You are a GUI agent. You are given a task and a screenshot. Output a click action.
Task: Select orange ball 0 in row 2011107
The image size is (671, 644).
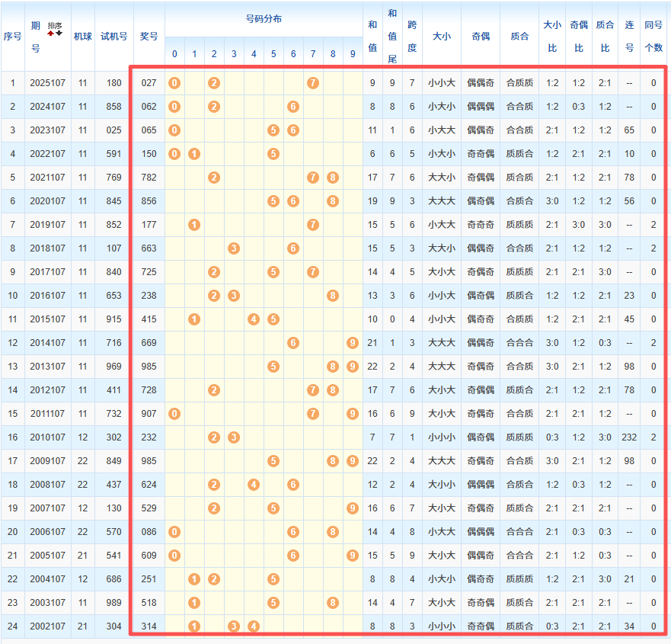pos(174,414)
